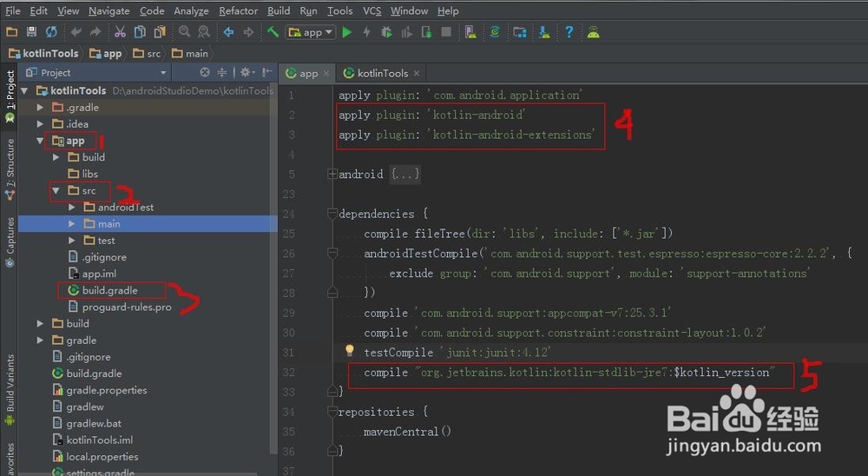Select app's build.gradle file in tree
This screenshot has width=868, height=476.
(109, 290)
